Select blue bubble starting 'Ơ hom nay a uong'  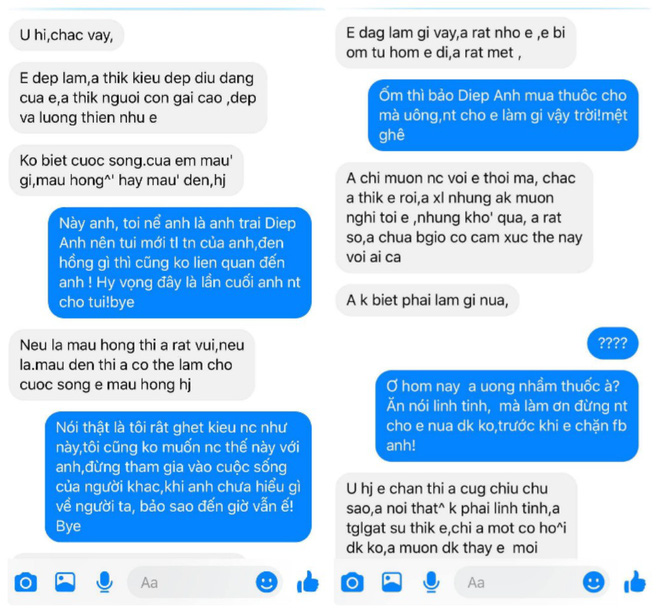coord(507,416)
